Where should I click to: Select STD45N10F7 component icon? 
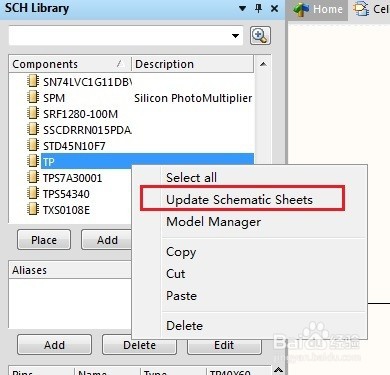click(x=32, y=145)
